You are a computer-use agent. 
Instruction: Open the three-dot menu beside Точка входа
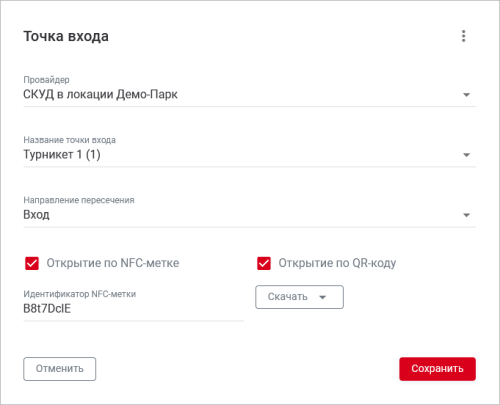pyautogui.click(x=463, y=36)
